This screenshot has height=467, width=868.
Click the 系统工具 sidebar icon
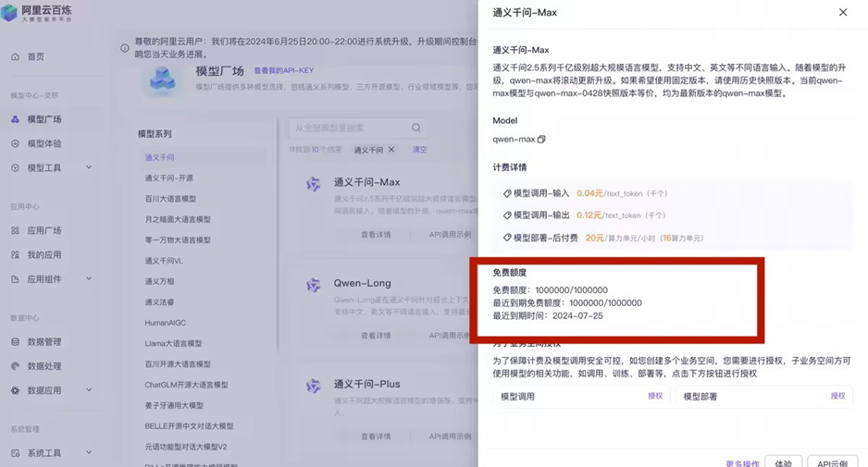point(15,453)
